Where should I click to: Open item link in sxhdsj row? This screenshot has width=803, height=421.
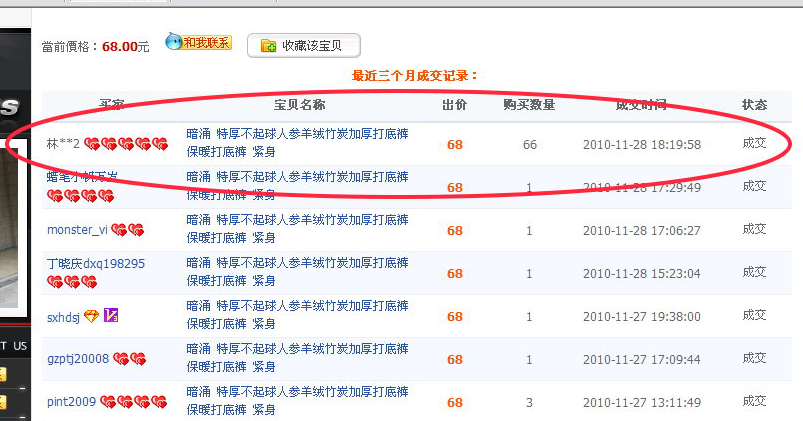[297, 314]
